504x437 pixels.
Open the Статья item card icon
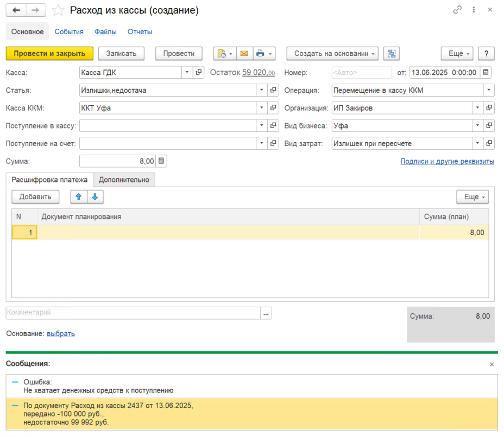(x=273, y=90)
